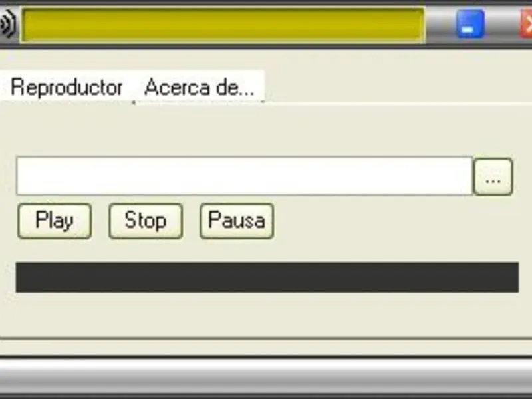Viewport: 532px width, 399px height.
Task: Minimize the player with the blue button
Action: pos(470,24)
